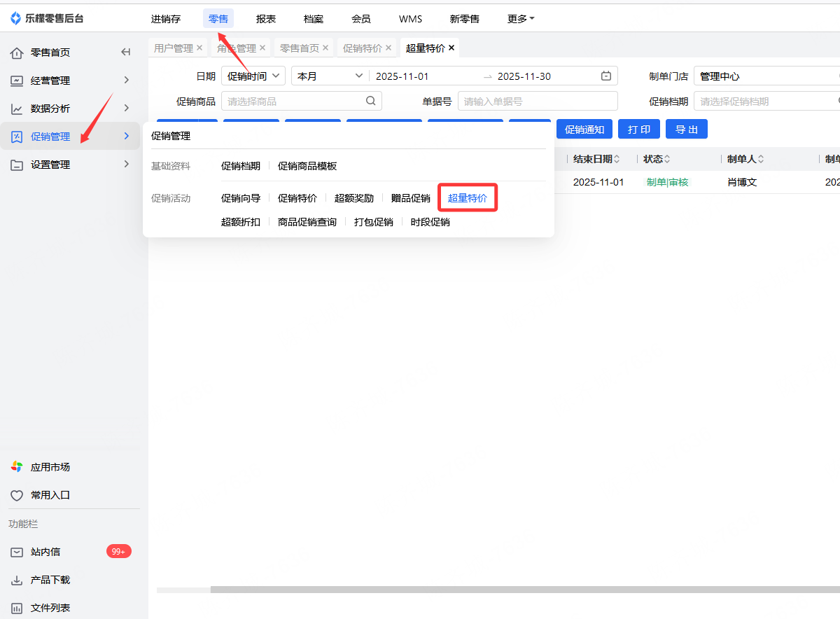Viewport: 840px width, 619px height.
Task: Open the 进销存 top menu
Action: pos(166,19)
